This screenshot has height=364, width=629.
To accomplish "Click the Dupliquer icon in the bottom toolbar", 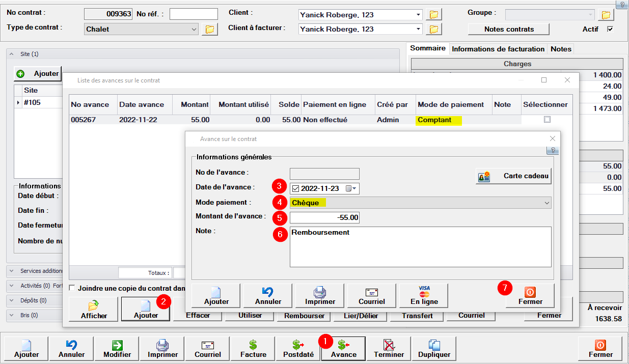I will click(434, 349).
